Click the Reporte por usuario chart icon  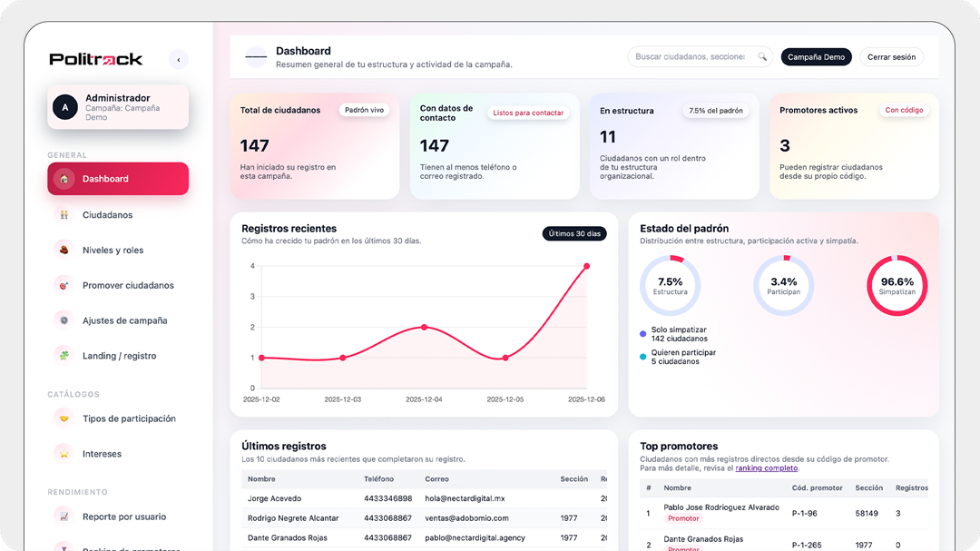(x=64, y=517)
